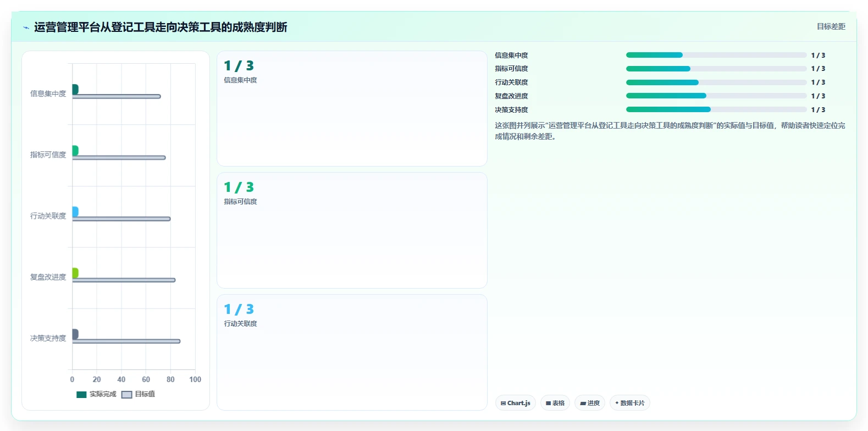Click the 信息集中度 chart axis label
Viewport: 868px width, 431px height.
[48, 93]
